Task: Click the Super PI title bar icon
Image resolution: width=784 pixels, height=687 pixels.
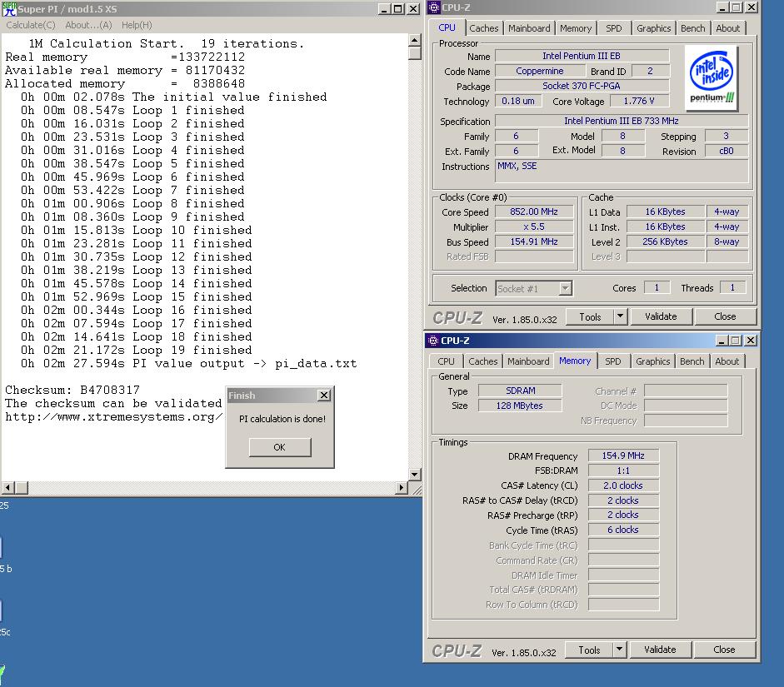Action: (x=9, y=8)
